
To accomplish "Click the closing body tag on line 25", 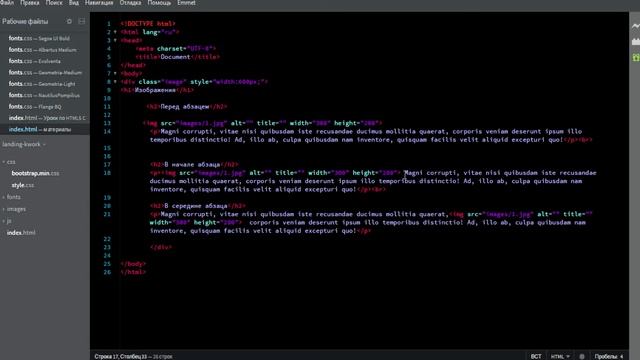I will 133,264.
